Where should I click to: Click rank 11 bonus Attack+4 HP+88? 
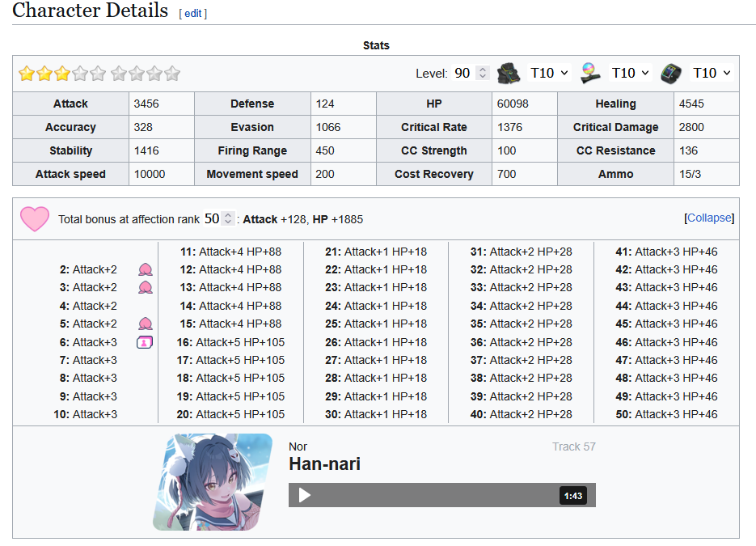[230, 252]
